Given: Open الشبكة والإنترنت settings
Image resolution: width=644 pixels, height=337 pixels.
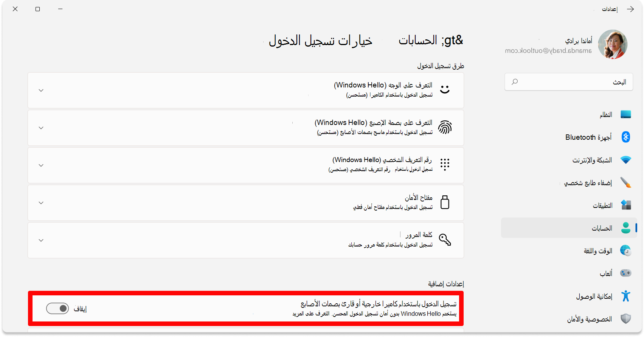Looking at the screenshot, I should (x=569, y=160).
